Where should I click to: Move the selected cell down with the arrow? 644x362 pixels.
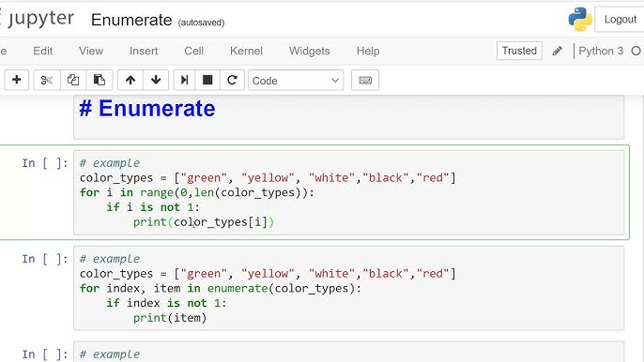[x=156, y=80]
